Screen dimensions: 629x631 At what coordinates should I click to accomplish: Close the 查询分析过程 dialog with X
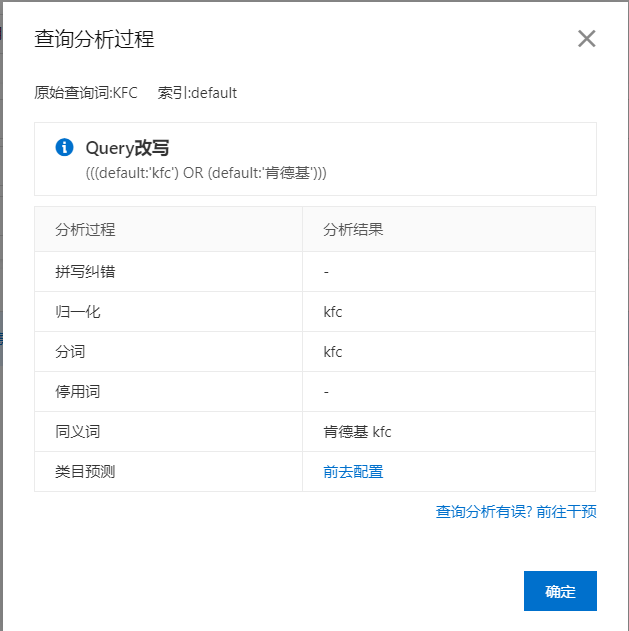(586, 39)
